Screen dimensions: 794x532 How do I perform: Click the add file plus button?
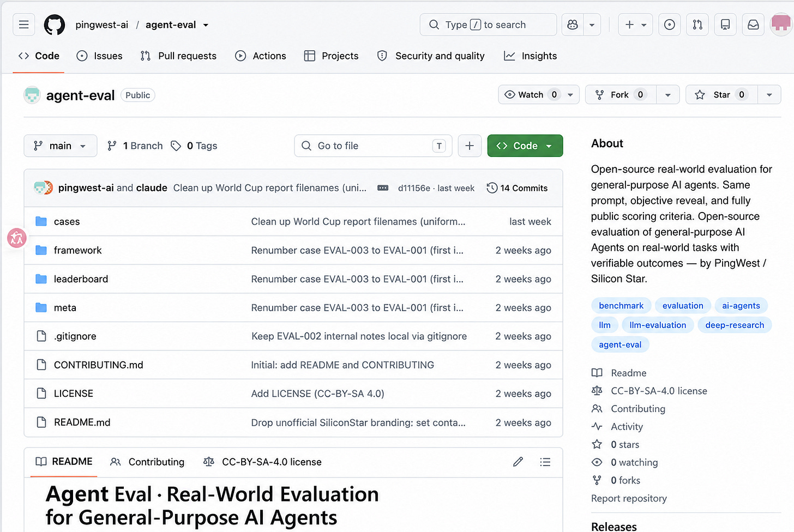click(470, 146)
